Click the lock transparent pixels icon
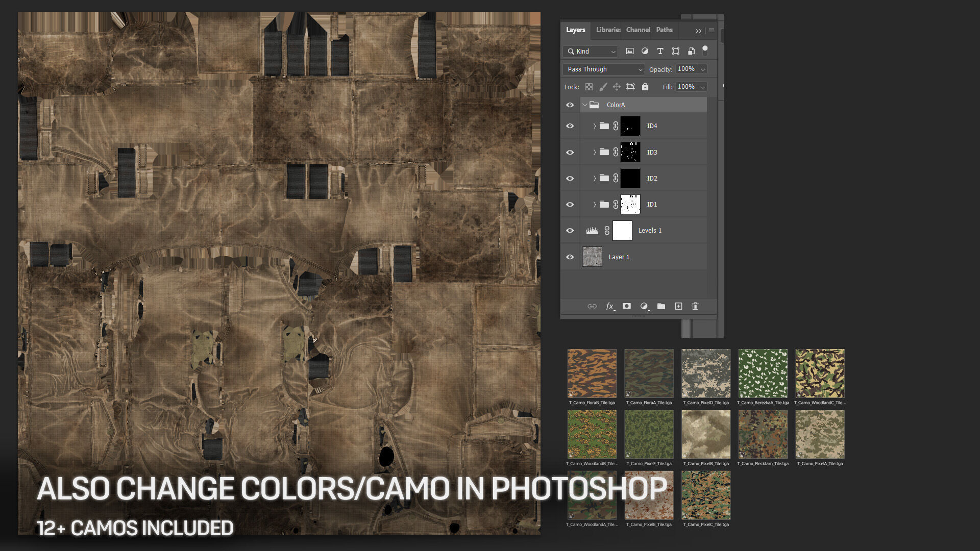This screenshot has height=551, width=980. click(589, 87)
